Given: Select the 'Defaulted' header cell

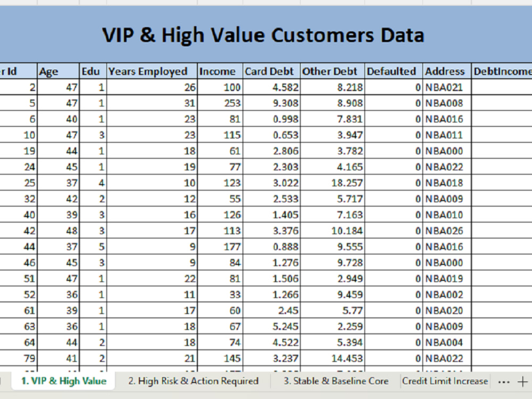Looking at the screenshot, I should 394,71.
